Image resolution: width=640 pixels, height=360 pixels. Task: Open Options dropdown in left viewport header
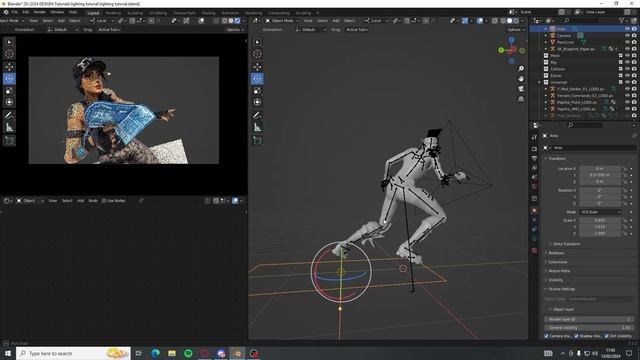pos(235,30)
